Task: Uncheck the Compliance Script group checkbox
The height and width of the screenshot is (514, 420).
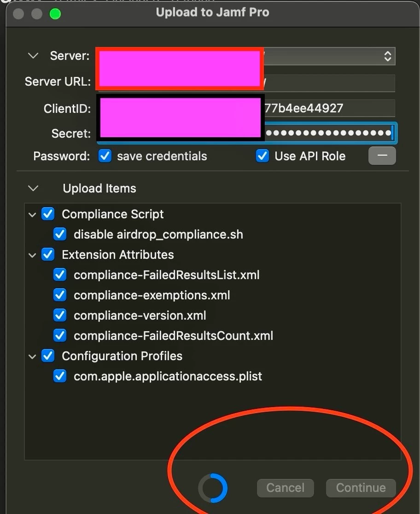Action: point(48,214)
